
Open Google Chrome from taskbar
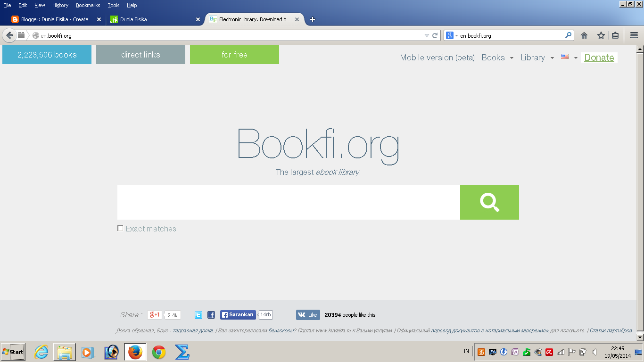click(159, 352)
